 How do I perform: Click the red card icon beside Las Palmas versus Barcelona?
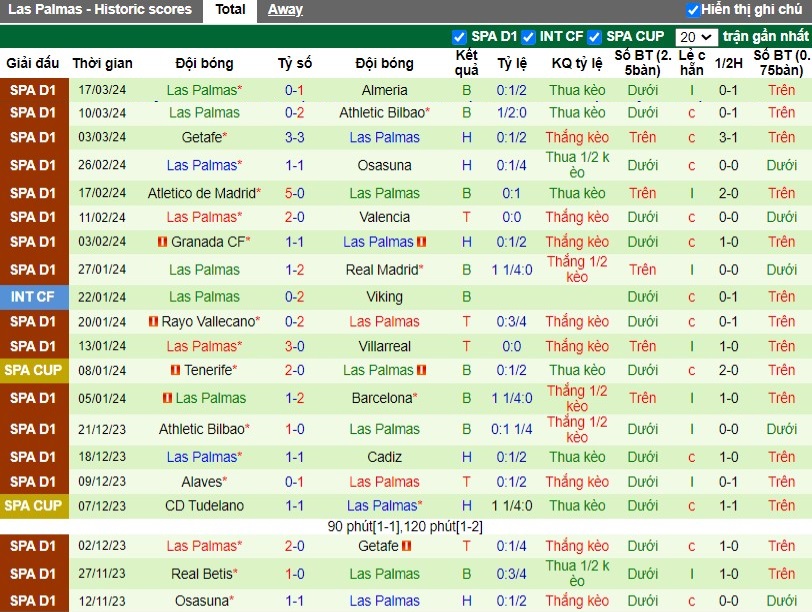(167, 398)
